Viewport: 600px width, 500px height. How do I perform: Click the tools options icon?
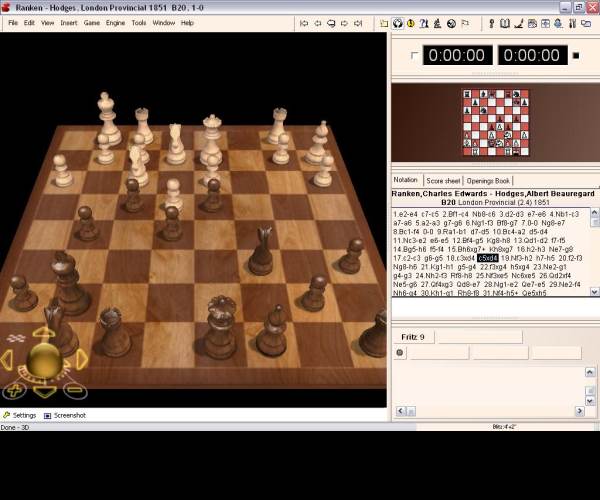[572, 23]
